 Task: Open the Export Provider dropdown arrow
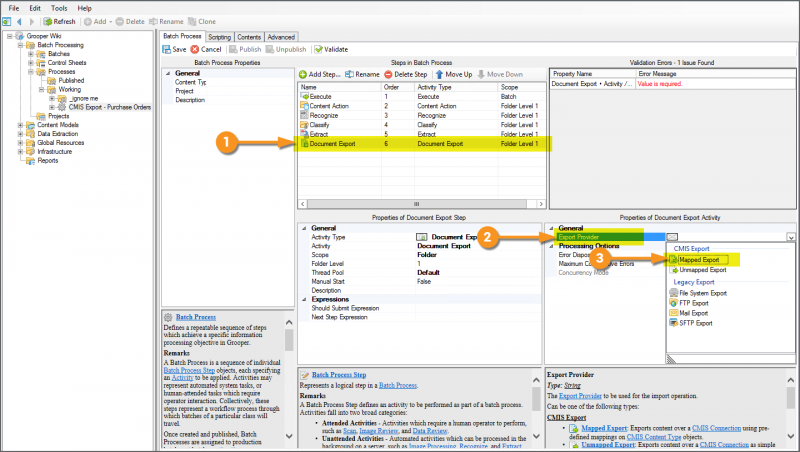[x=790, y=237]
